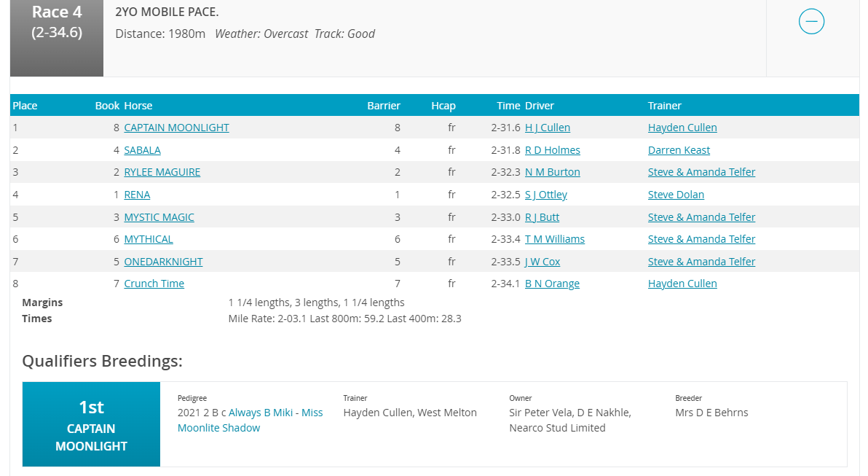Open the MYTHICAL horse link
Image resolution: width=868 pixels, height=476 pixels.
(149, 238)
